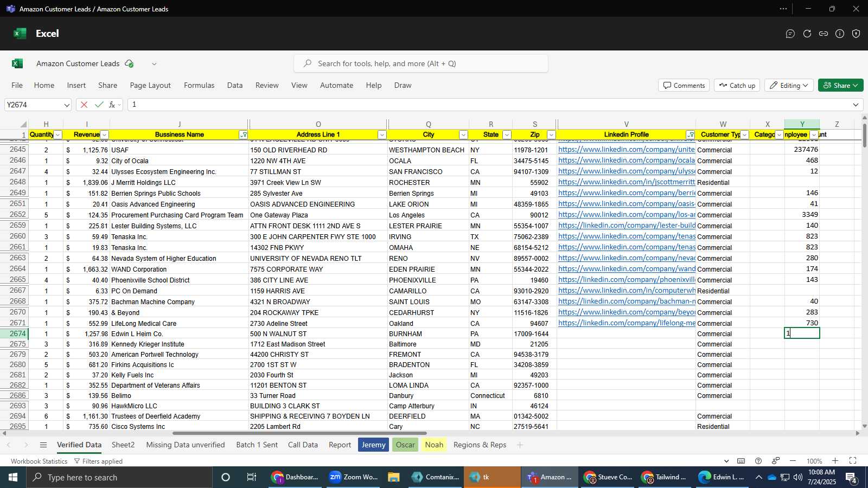Open the Business Name column filter
The height and width of the screenshot is (488, 868).
pos(244,135)
